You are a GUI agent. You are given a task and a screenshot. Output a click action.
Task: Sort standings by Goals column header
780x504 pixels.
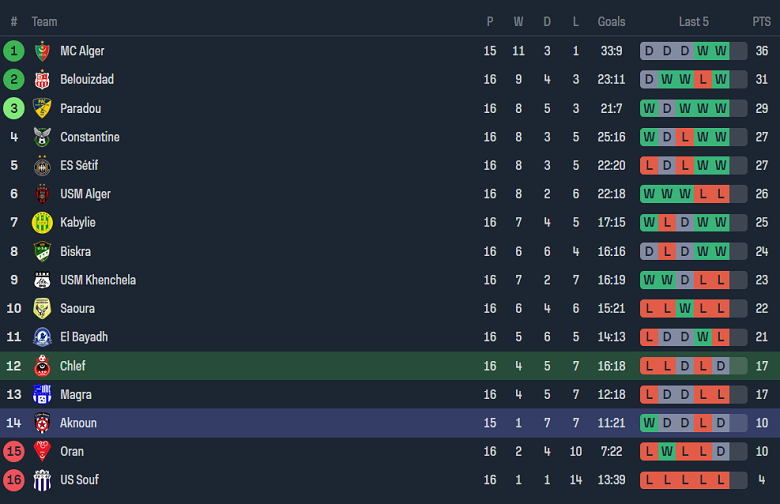click(611, 22)
